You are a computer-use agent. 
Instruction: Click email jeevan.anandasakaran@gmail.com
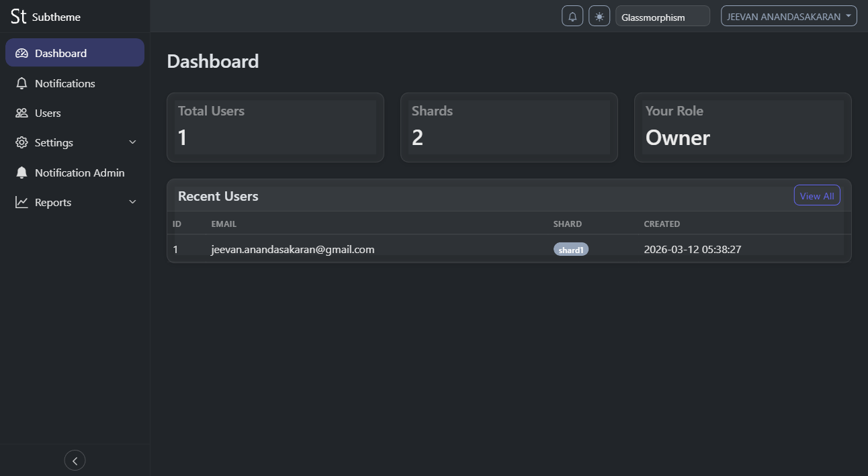pos(293,249)
